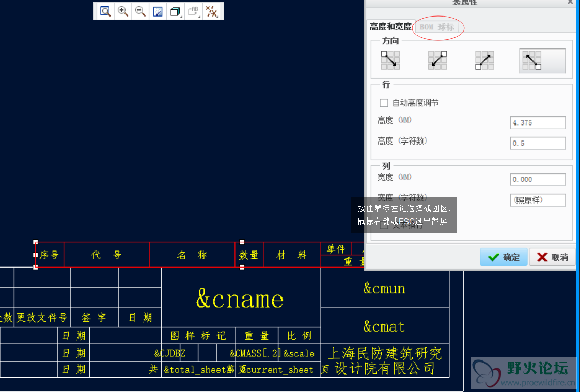
Task: Select bottom-left to top-right growth direction
Action: 484,60
